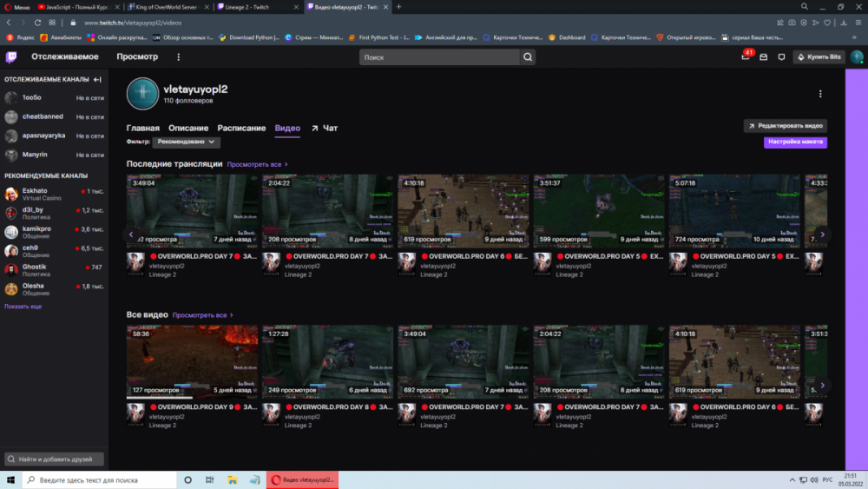868x489 pixels.
Task: Open kamikpro recommended channel
Action: pos(54,232)
